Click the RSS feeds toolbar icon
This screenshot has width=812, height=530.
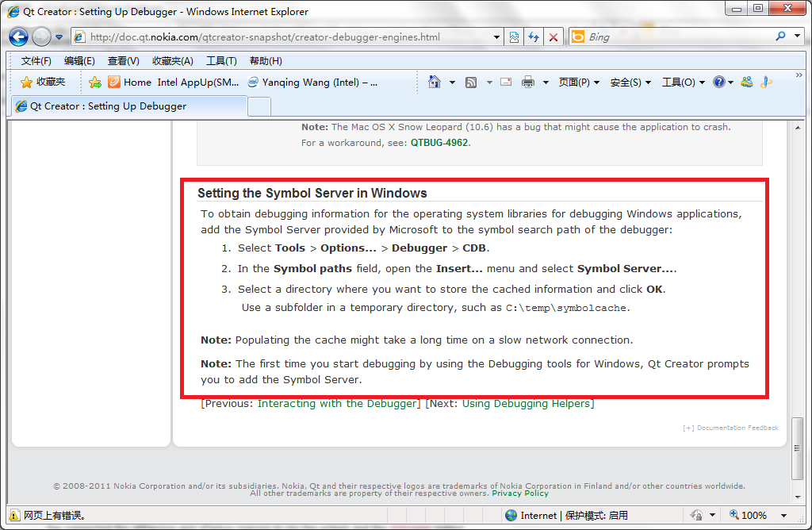[x=471, y=82]
